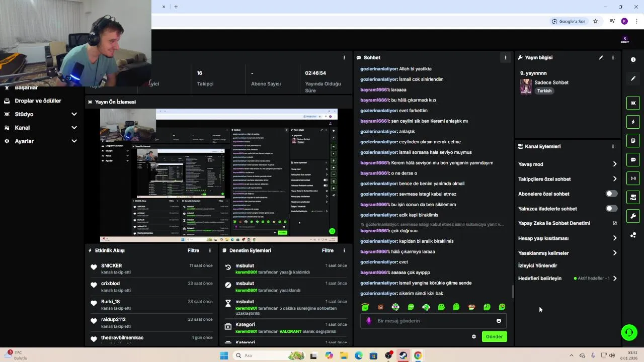Open chat settings gear next to Gönder

pos(474,337)
